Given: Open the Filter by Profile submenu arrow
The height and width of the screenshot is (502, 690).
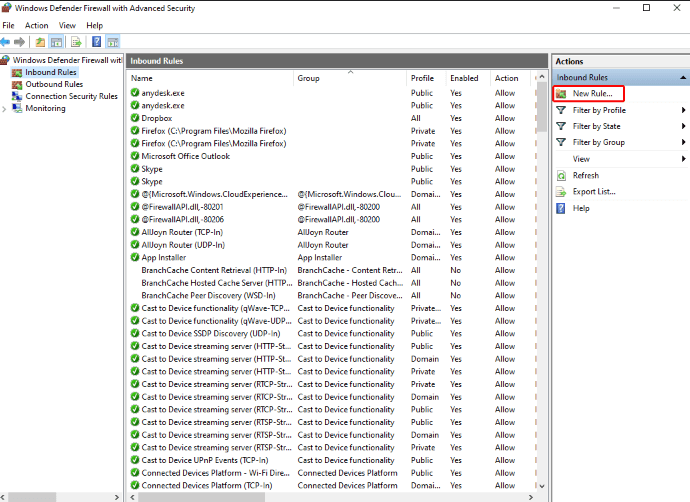Looking at the screenshot, I should (683, 110).
